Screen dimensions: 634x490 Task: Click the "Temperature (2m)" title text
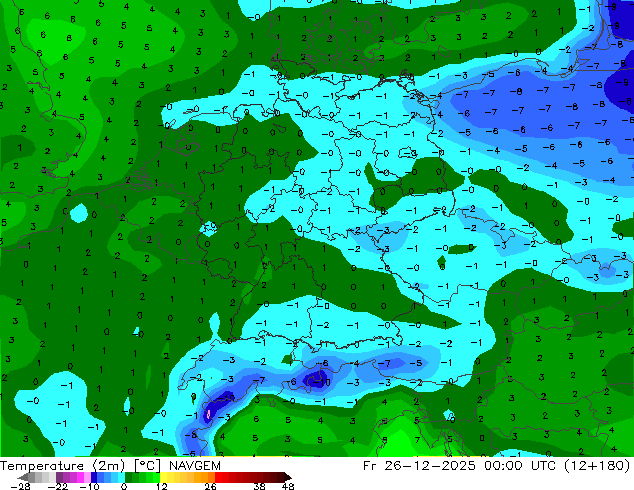coord(64,466)
